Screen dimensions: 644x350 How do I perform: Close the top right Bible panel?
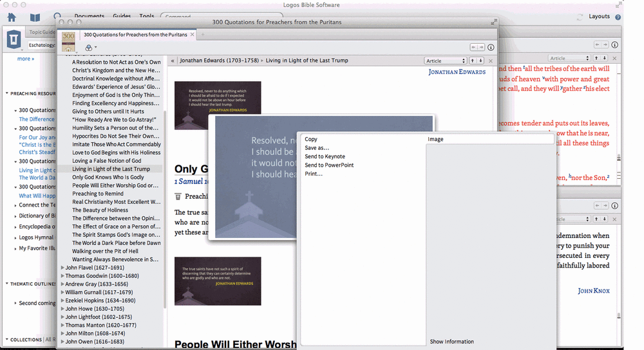click(614, 59)
